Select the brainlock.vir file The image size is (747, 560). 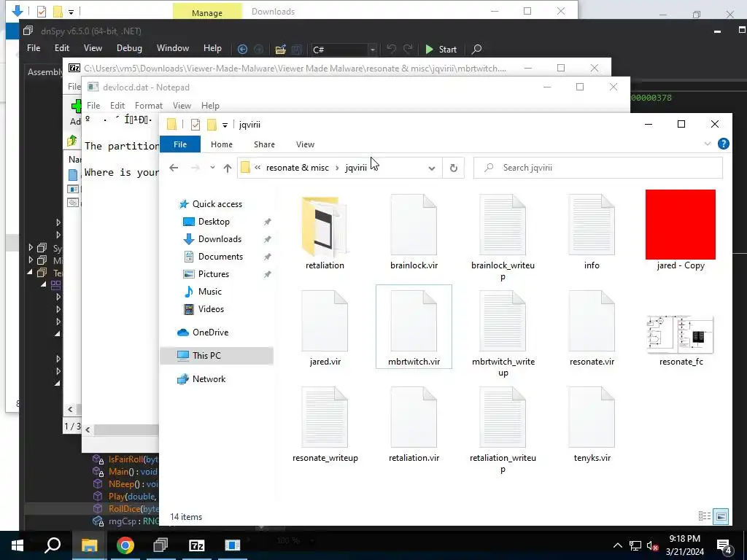coord(414,232)
